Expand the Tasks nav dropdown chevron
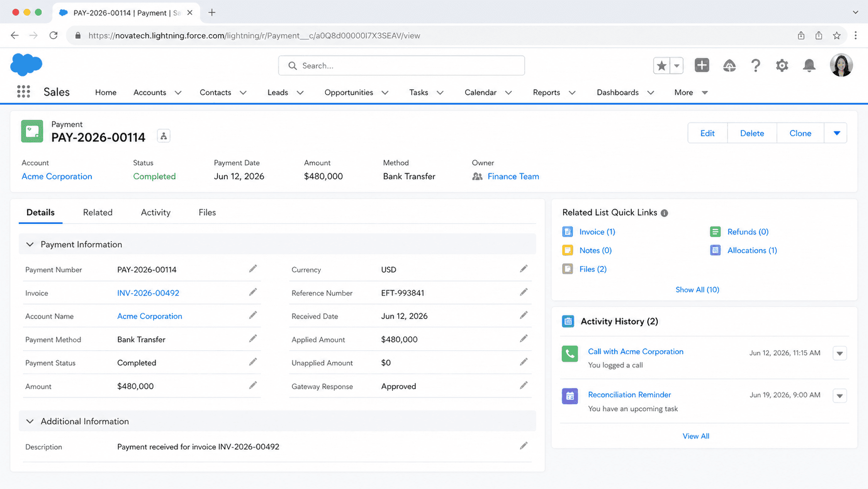Viewport: 868px width, 489px height. 440,92
